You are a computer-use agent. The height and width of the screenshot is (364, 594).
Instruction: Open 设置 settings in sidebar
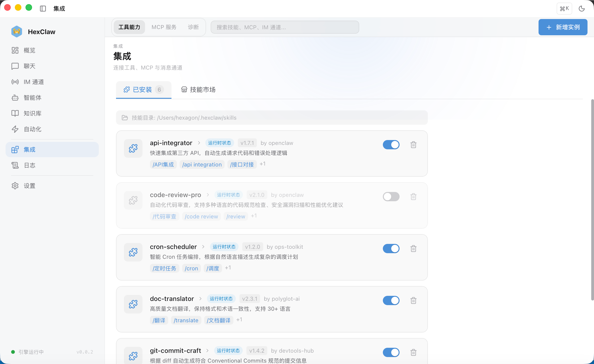click(52, 186)
